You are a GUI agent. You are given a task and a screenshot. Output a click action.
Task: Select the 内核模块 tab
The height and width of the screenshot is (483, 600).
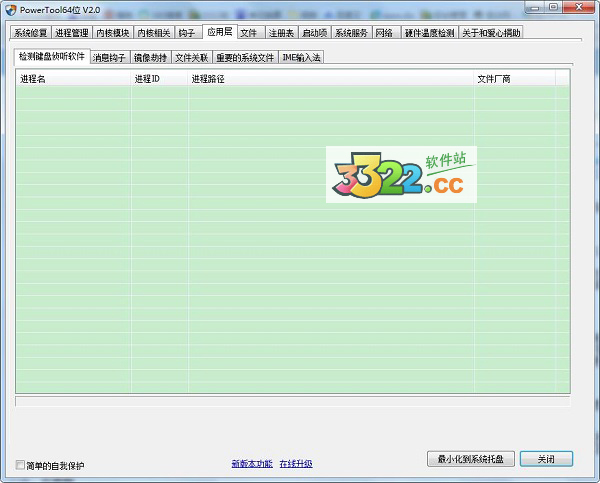113,33
